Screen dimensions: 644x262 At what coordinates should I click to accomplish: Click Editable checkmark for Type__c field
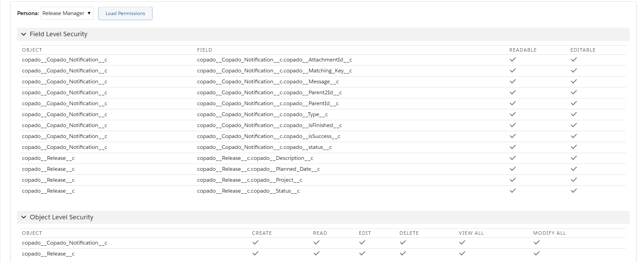pos(574,114)
